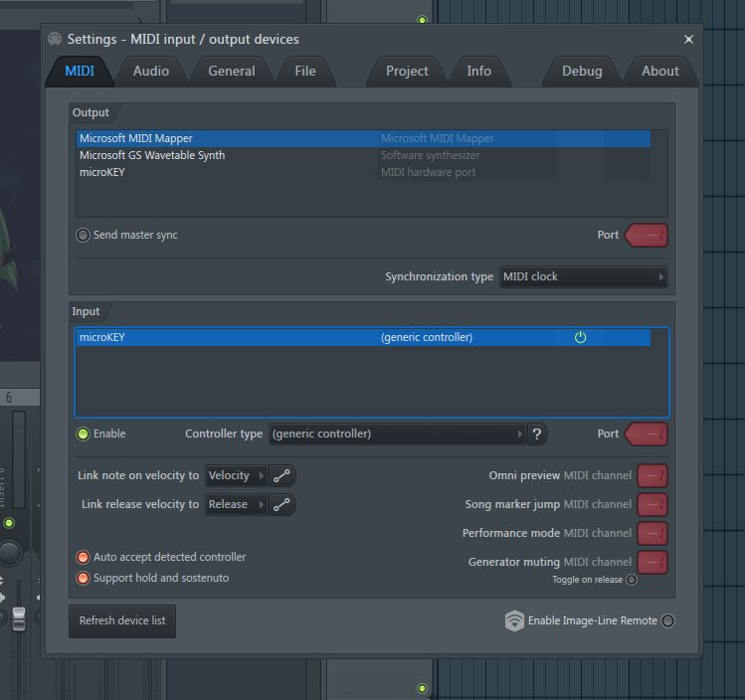Switch to the Project tab

tap(407, 72)
